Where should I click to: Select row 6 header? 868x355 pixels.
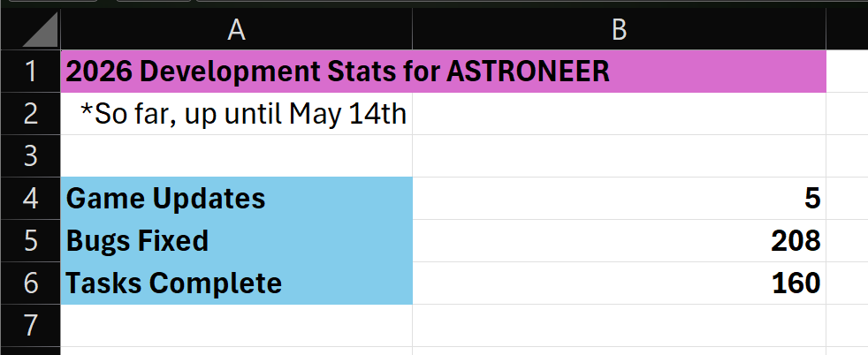[x=30, y=283]
